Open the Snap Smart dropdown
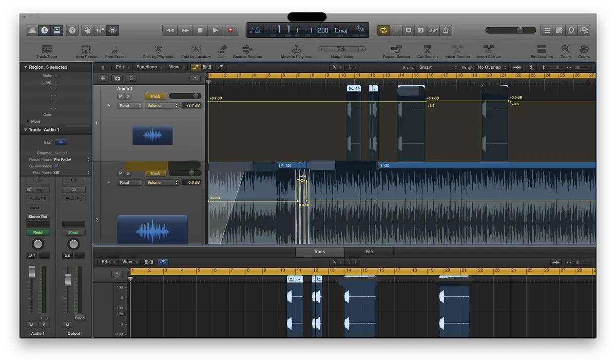This screenshot has height=364, width=616. point(436,67)
